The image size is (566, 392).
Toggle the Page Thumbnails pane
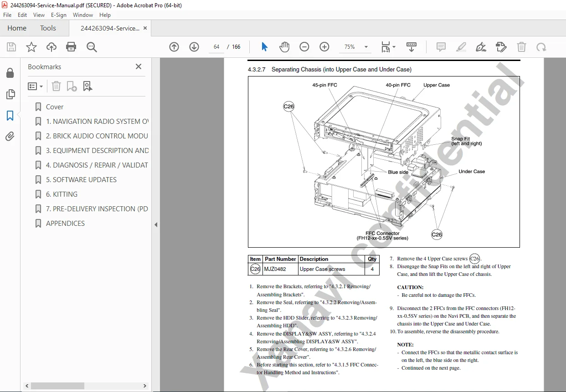tap(10, 94)
